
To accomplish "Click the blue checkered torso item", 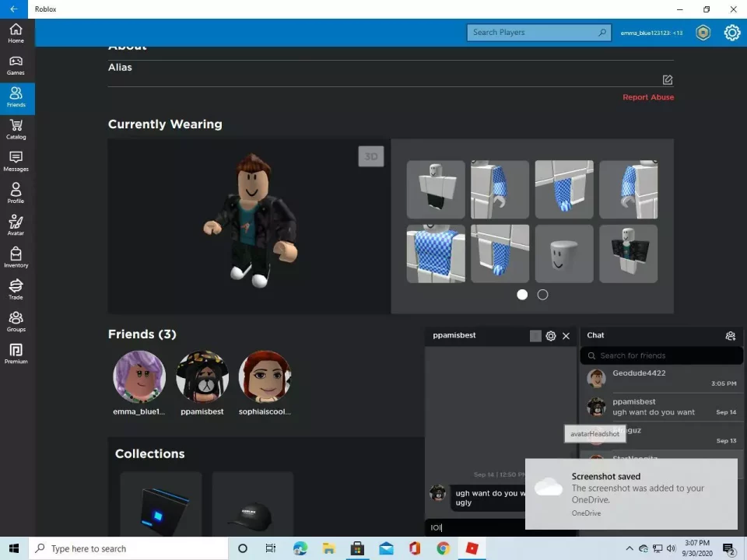I will pos(436,254).
